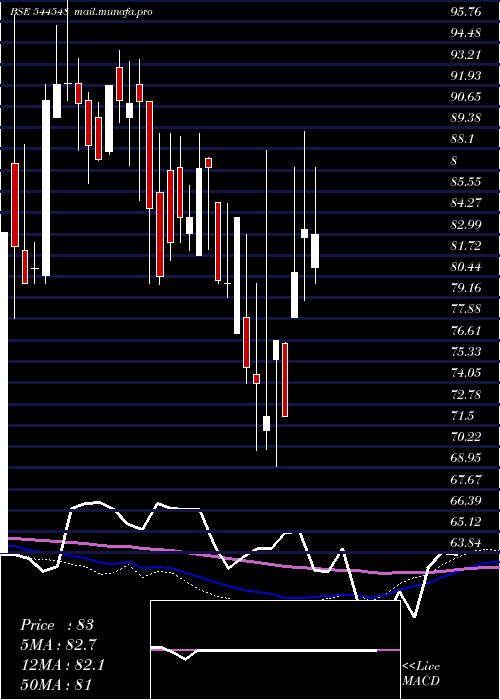
Task: Click the 75.33 price label
Action: point(466,352)
